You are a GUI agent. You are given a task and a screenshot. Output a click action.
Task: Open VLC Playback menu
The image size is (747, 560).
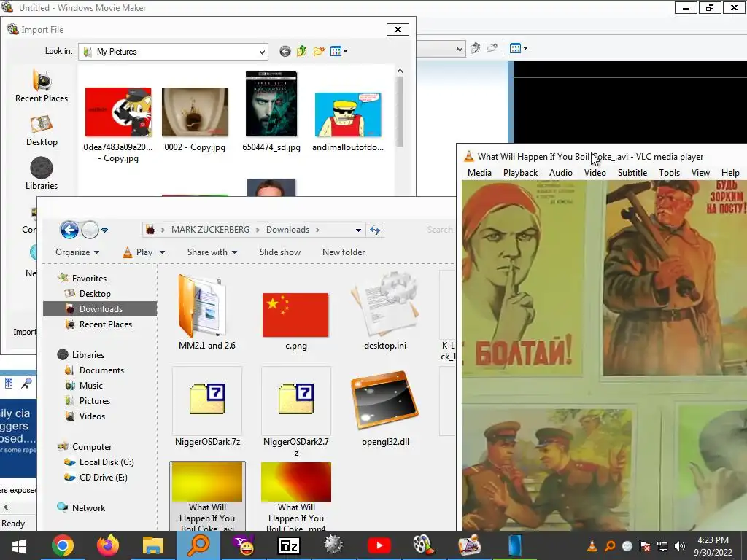(520, 173)
